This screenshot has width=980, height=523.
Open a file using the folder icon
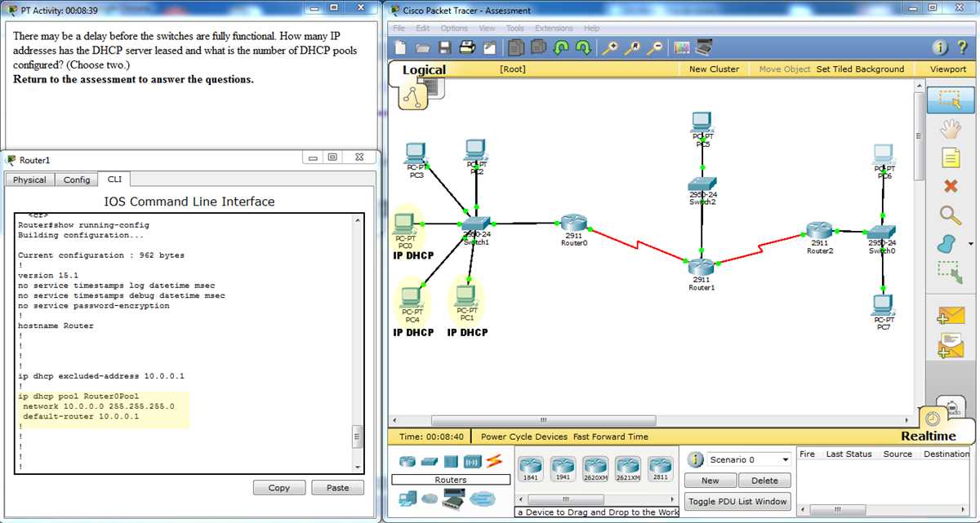tap(422, 48)
